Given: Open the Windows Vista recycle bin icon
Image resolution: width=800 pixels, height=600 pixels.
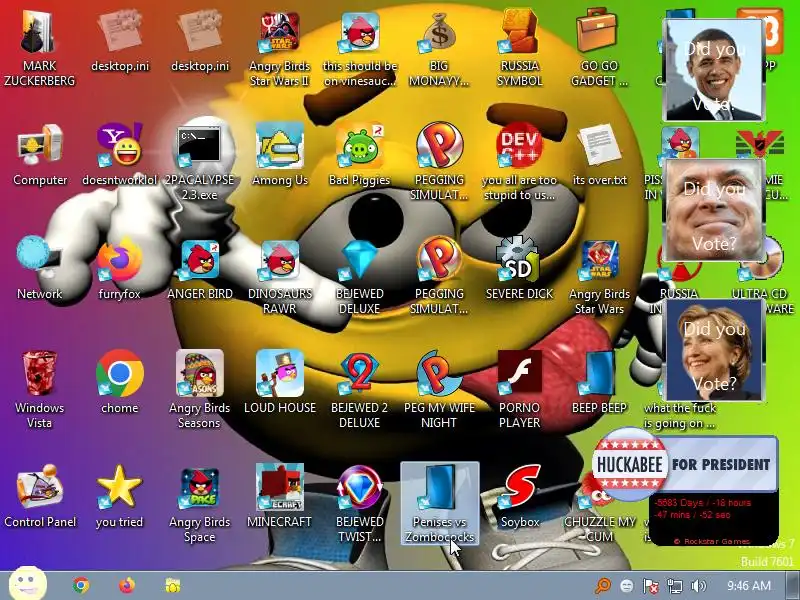Looking at the screenshot, I should 40,390.
